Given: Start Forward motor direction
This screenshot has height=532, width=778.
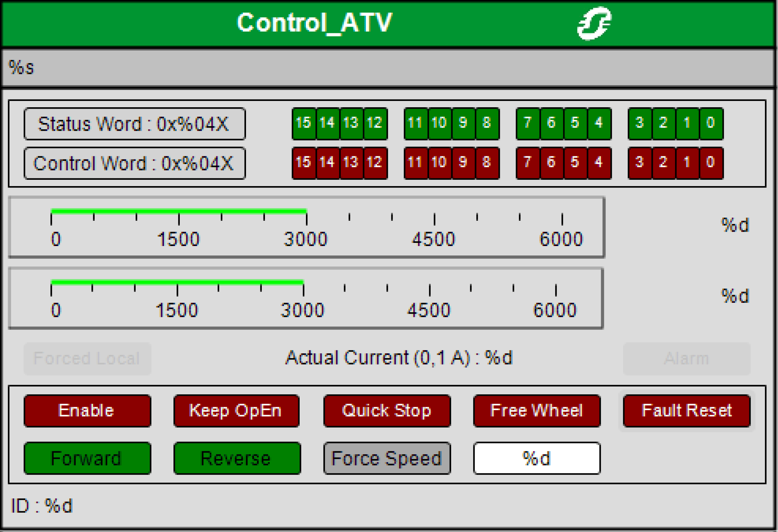Looking at the screenshot, I should pos(87,458).
